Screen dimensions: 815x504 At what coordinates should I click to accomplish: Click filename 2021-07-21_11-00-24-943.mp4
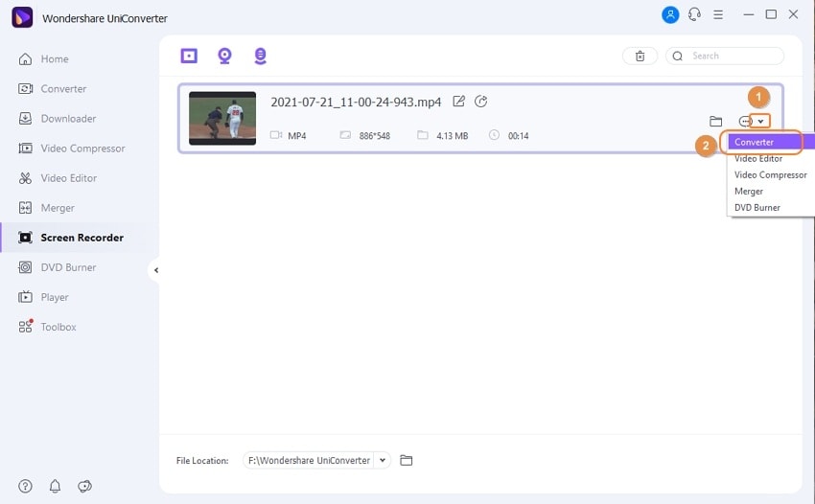[x=356, y=102]
